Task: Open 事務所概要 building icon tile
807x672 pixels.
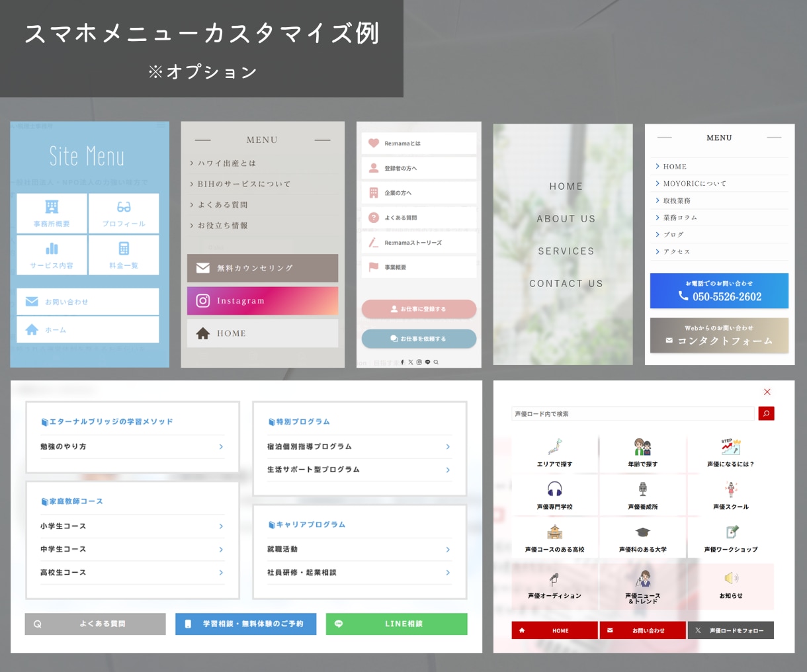Action: 52,213
